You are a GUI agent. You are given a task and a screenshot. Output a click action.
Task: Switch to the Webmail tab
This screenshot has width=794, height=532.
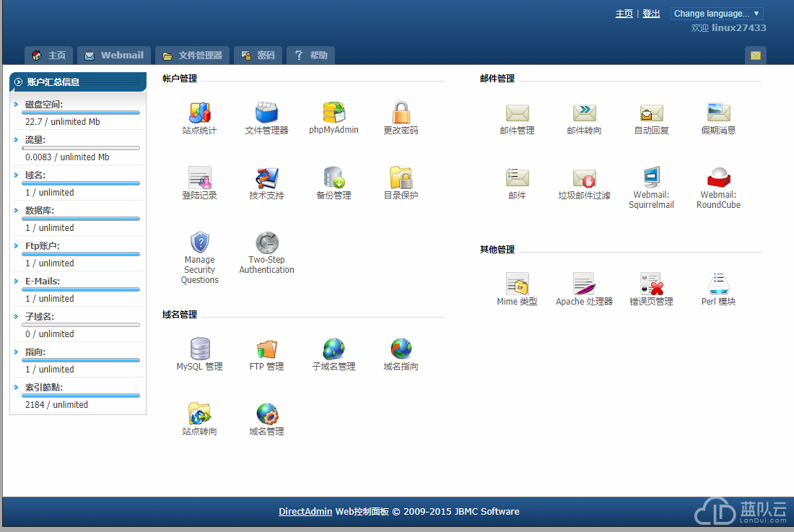pos(114,56)
